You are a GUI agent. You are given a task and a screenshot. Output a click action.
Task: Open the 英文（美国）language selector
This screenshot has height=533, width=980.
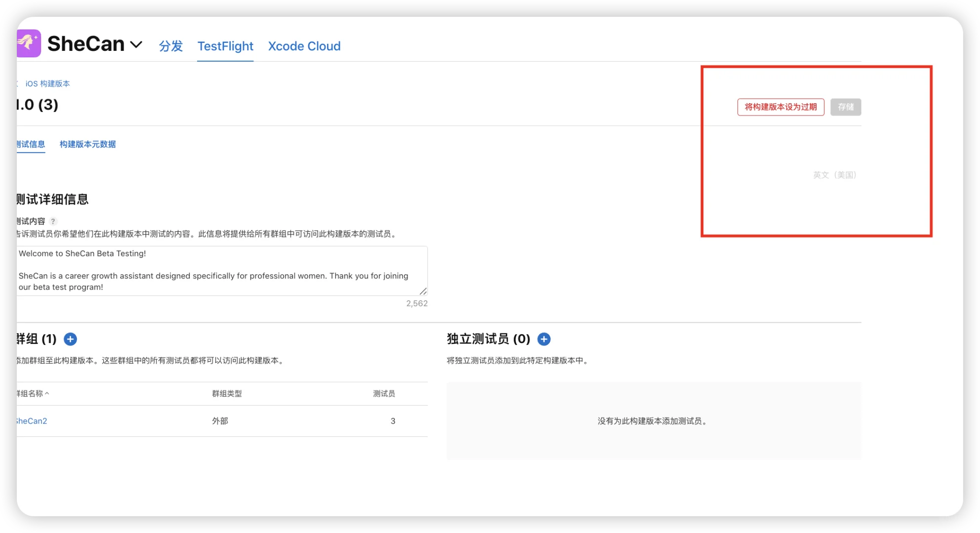(834, 175)
